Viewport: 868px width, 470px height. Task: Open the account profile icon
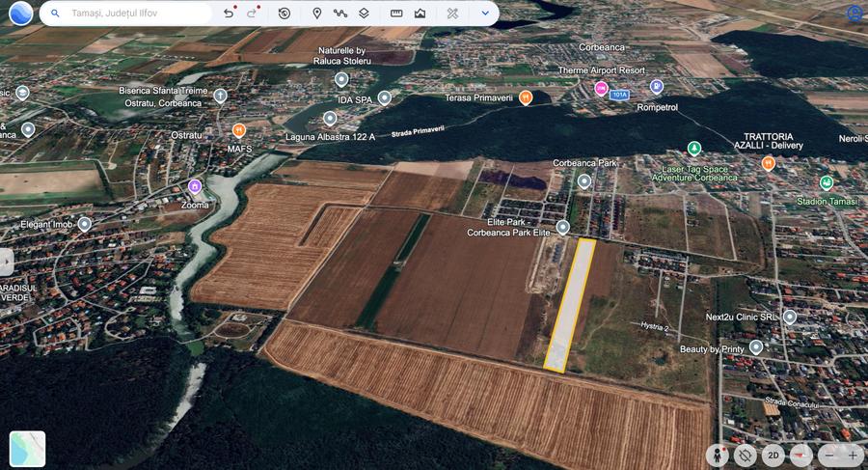coord(855,13)
